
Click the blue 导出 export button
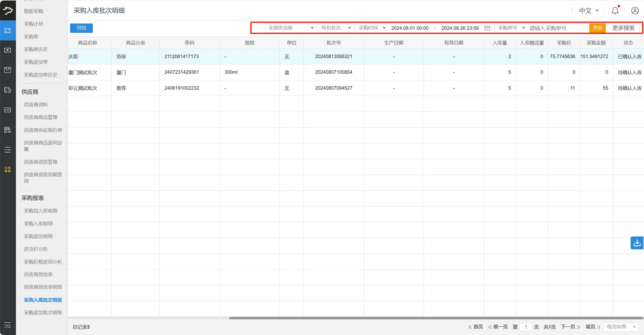point(81,28)
